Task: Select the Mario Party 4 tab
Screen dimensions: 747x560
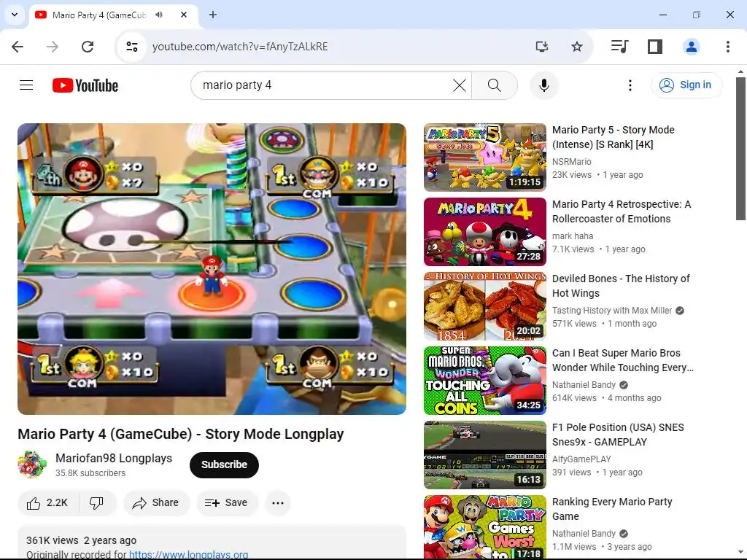Action: click(x=99, y=15)
